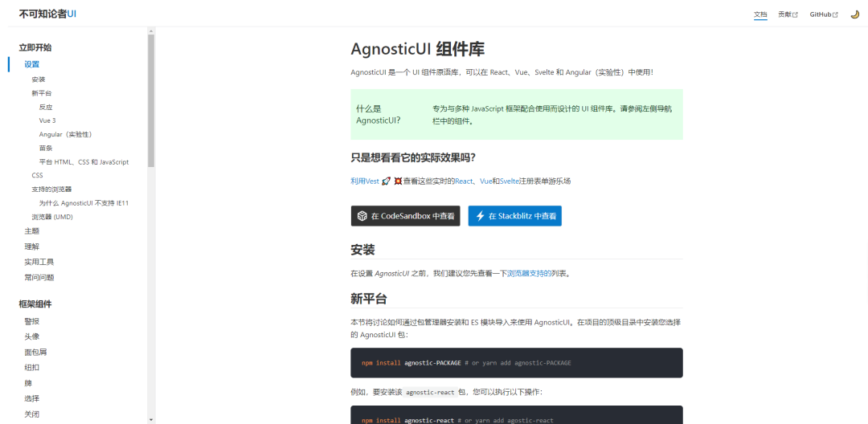Viewport: 868px width, 424px height.
Task: Open the 面包屑 component page
Action: [35, 353]
